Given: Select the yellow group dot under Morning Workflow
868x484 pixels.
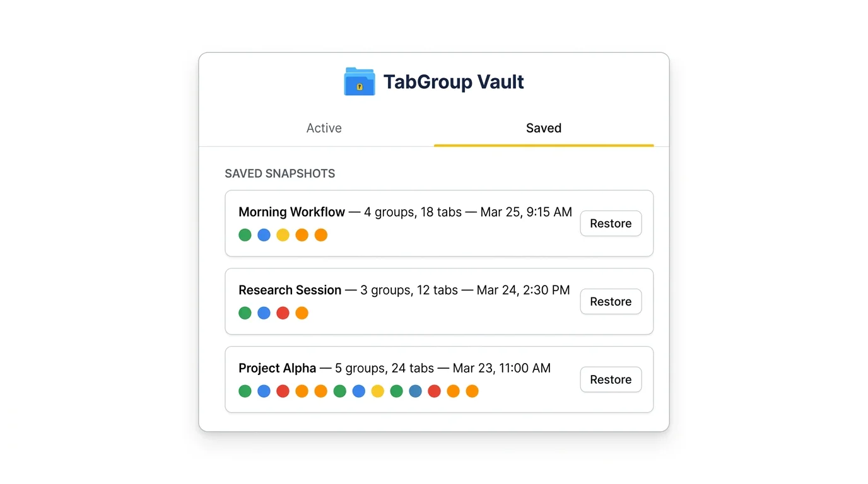Looking at the screenshot, I should (283, 234).
